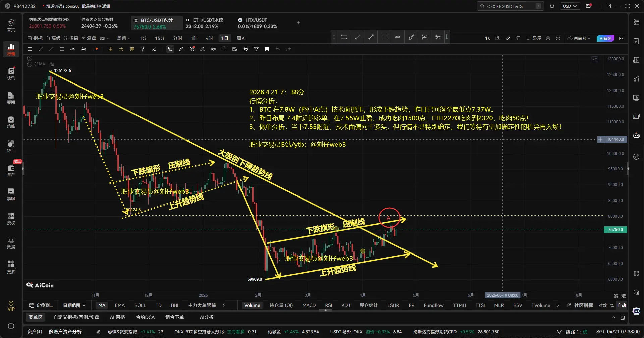Select the ruler measurement tool

pyautogui.click(x=181, y=49)
